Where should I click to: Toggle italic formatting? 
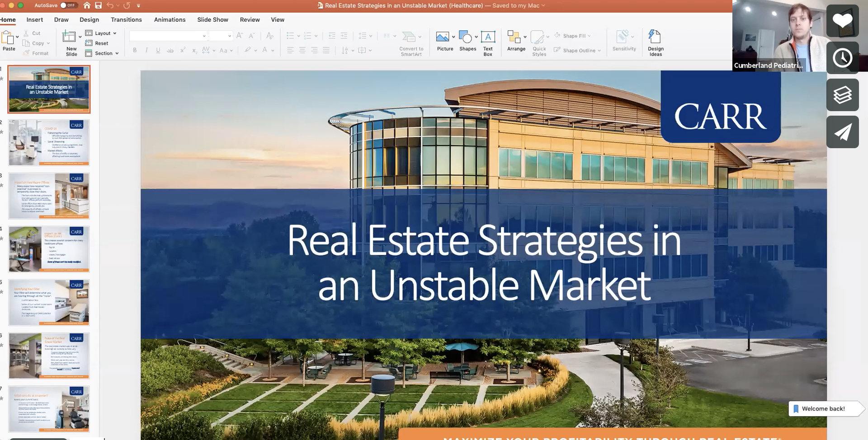point(146,50)
